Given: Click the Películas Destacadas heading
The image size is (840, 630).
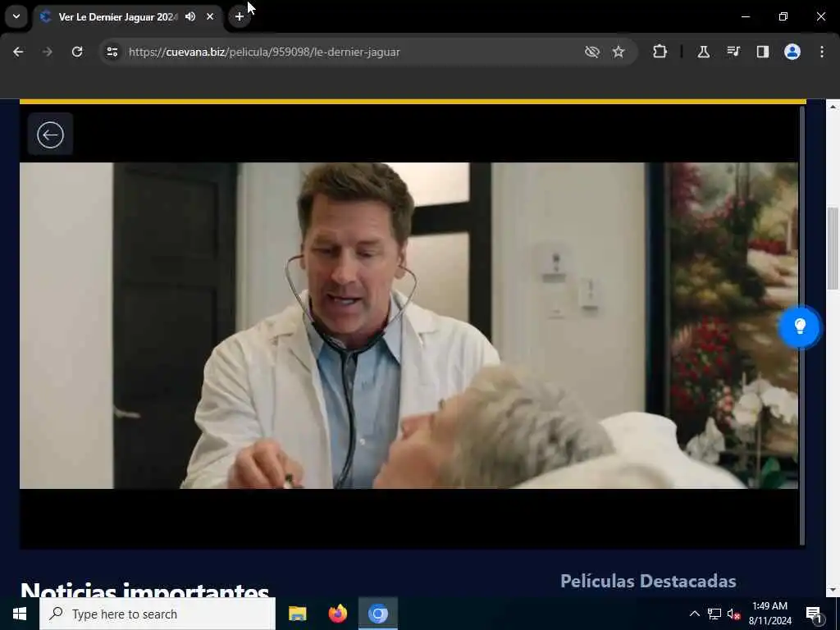Looking at the screenshot, I should click(648, 582).
